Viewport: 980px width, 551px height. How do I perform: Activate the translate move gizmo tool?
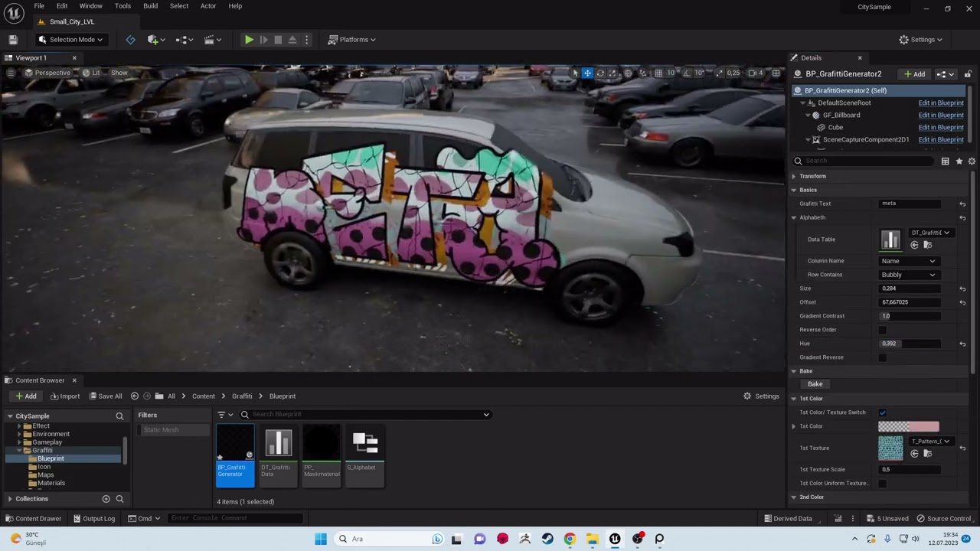587,73
